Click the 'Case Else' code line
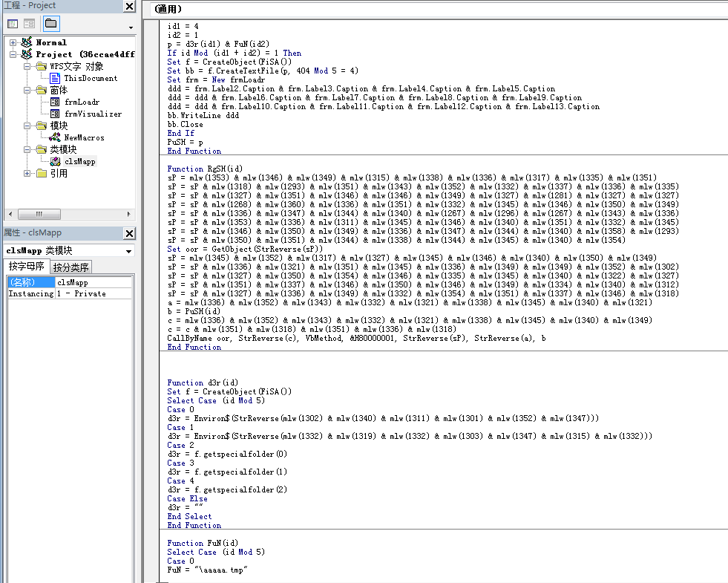 pyautogui.click(x=187, y=498)
